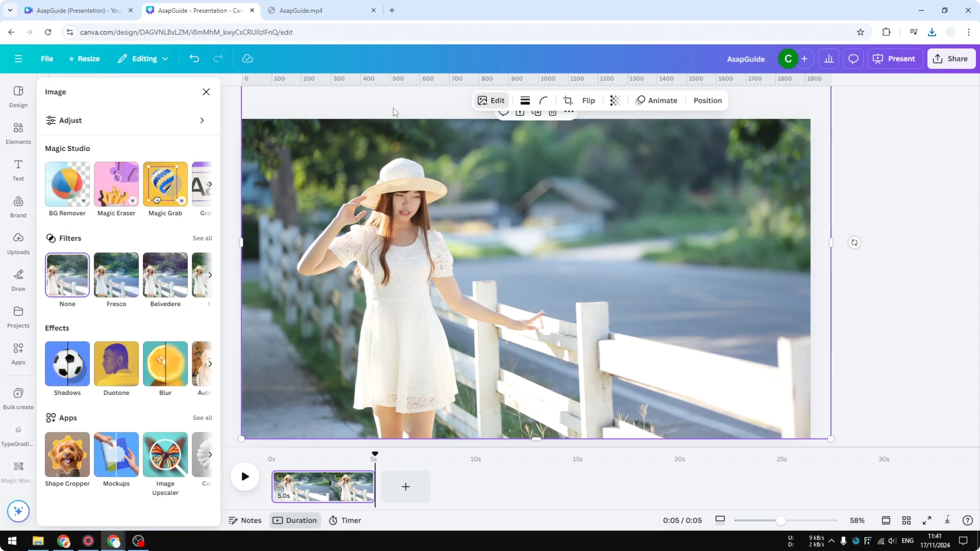
Task: Open the Editing mode dropdown
Action: click(143, 59)
